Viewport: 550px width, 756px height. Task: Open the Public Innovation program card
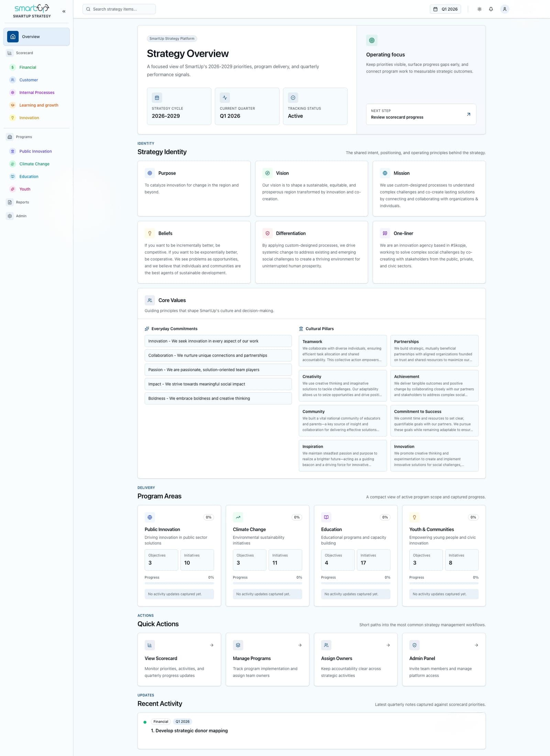tap(179, 555)
